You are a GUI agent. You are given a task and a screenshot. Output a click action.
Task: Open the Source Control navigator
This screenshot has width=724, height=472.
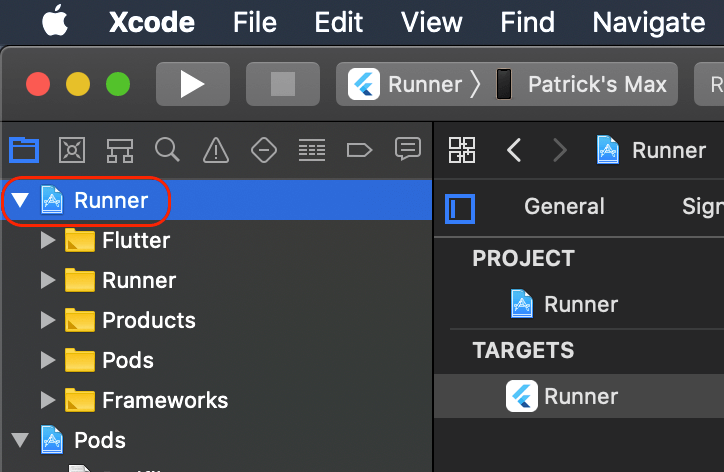coord(72,151)
